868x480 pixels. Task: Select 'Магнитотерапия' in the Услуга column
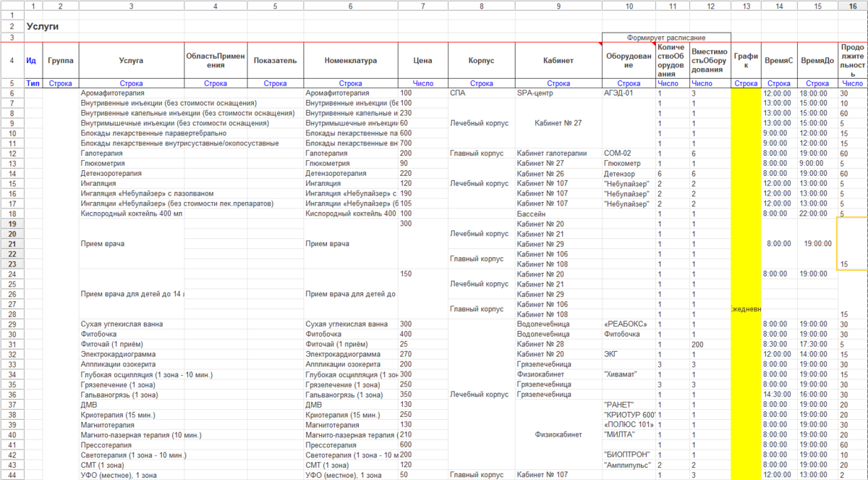pyautogui.click(x=131, y=425)
